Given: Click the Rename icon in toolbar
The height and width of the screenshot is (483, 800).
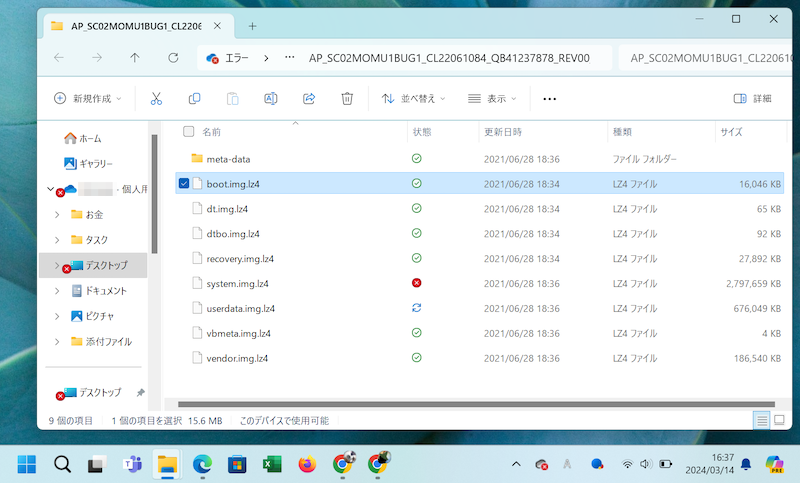Looking at the screenshot, I should tap(270, 99).
